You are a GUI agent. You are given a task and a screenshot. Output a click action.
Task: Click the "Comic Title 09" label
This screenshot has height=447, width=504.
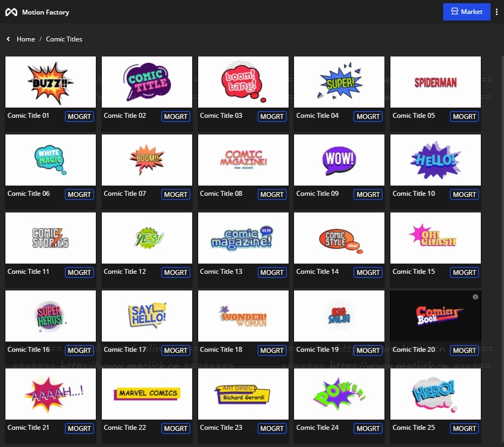point(317,194)
